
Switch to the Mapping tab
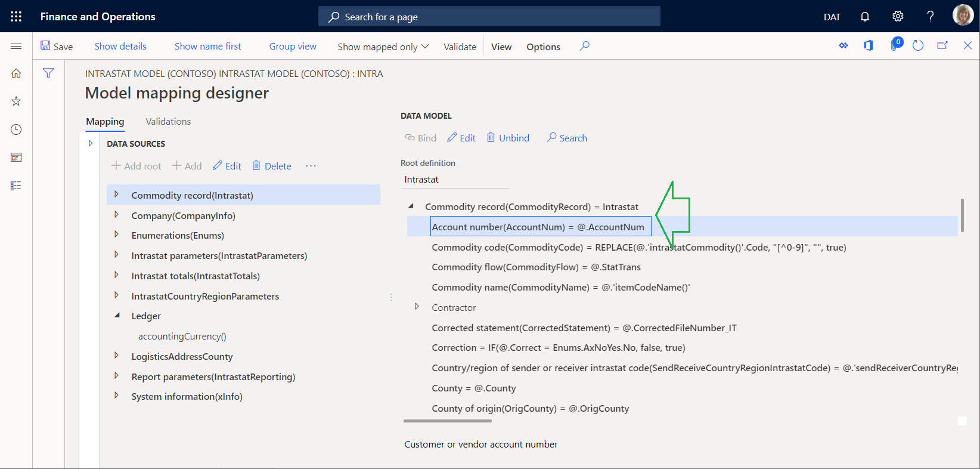(105, 121)
